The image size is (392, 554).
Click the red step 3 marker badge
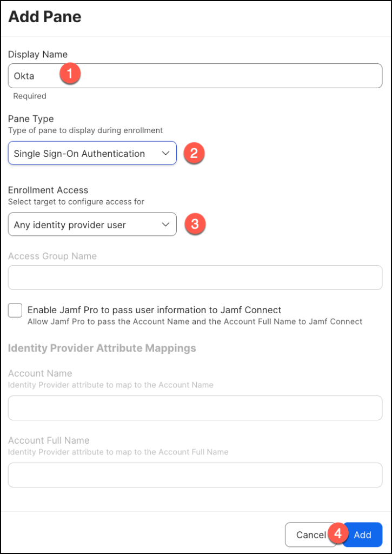pyautogui.click(x=195, y=224)
